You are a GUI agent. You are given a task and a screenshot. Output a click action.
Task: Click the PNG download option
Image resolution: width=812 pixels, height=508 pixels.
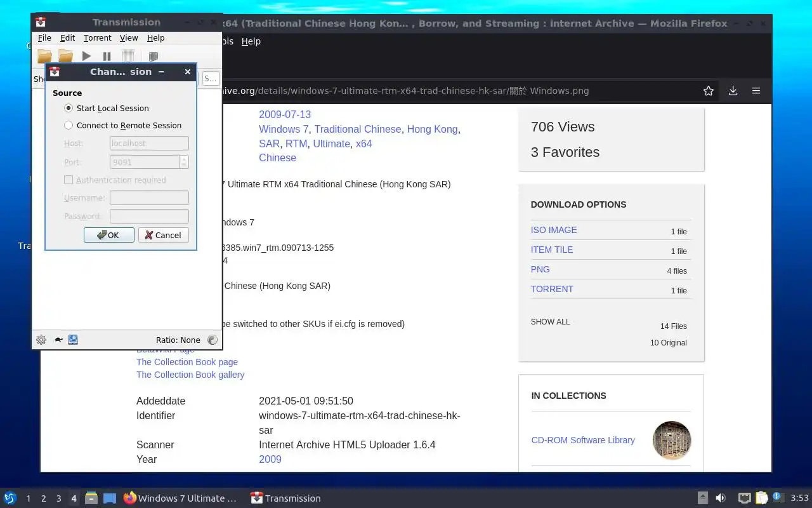tap(540, 269)
